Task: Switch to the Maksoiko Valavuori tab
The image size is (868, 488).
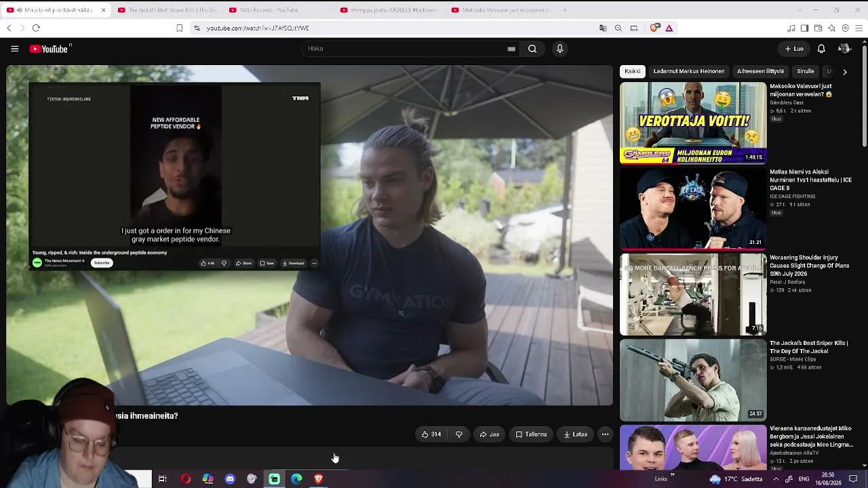Action: [500, 10]
